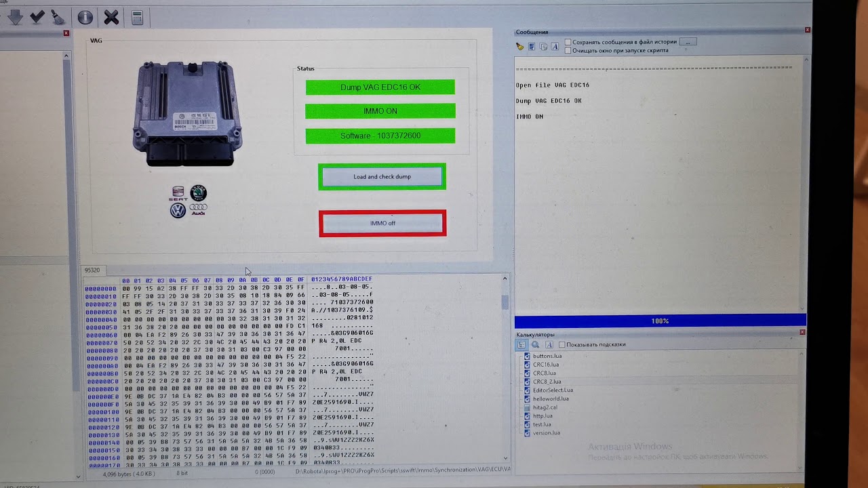Click the broom clear icon in top toolbar

click(x=58, y=18)
